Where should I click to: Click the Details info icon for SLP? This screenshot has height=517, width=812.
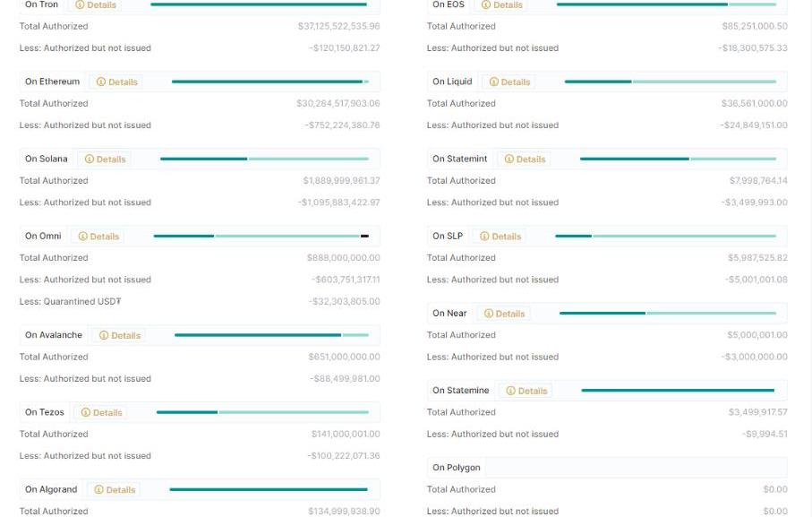484,237
